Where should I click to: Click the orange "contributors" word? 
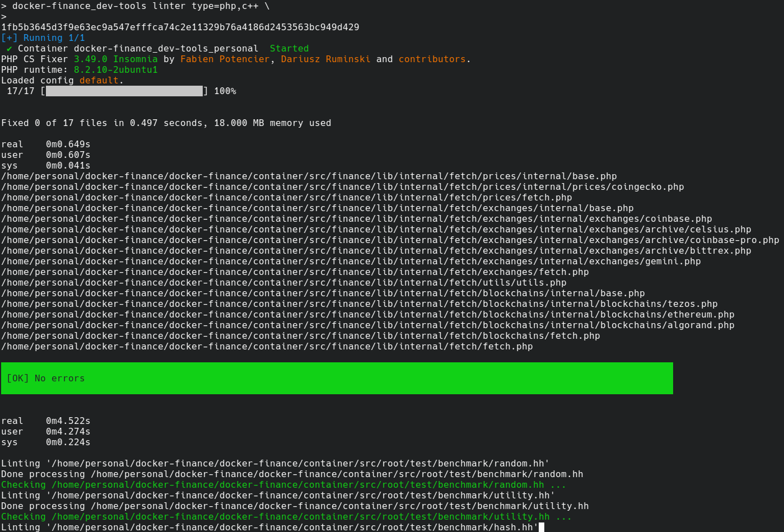(432, 59)
